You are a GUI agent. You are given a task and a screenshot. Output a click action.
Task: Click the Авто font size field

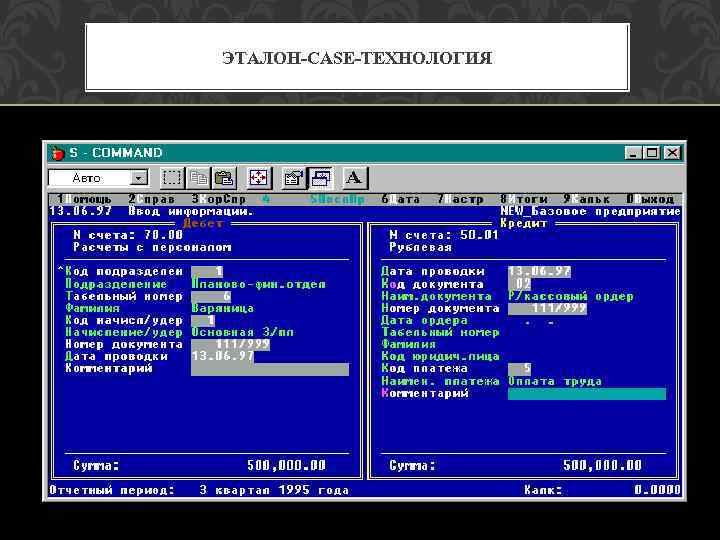pyautogui.click(x=89, y=178)
